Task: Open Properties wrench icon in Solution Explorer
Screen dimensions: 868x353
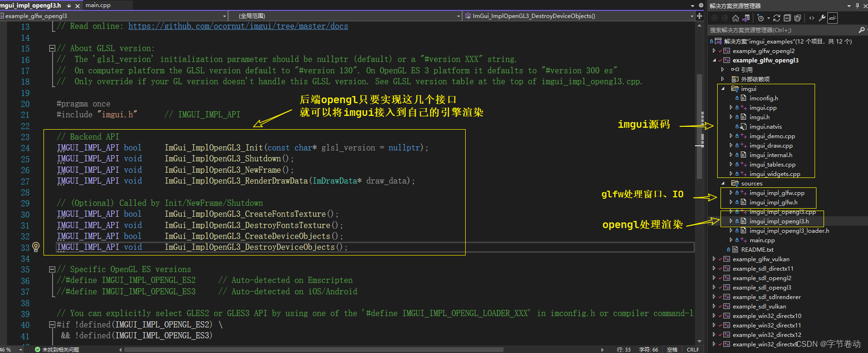Action: [822, 18]
